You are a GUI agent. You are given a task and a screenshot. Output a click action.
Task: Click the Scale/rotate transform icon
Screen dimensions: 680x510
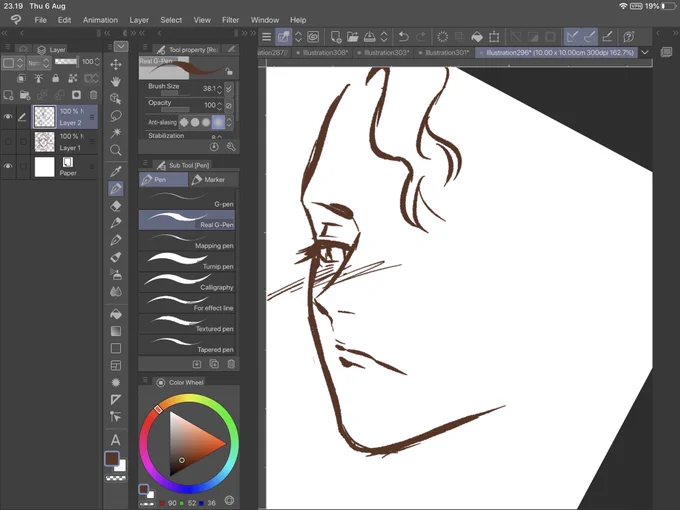pyautogui.click(x=494, y=37)
